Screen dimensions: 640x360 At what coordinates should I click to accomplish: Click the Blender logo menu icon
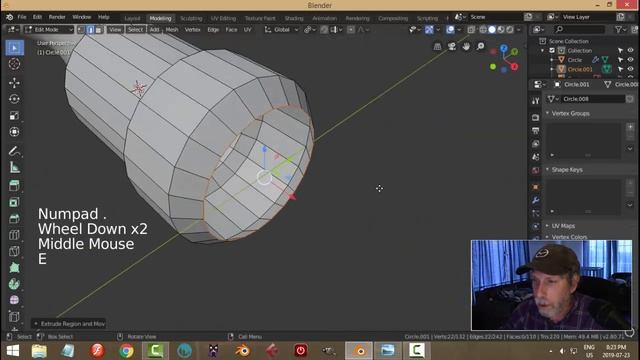(x=9, y=17)
